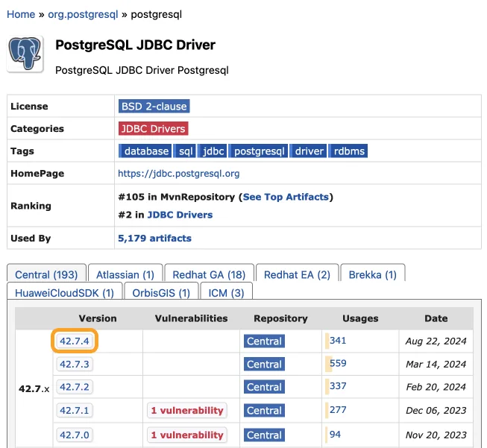Select the database tag
Image resolution: width=487 pixels, height=448 pixels.
point(145,151)
